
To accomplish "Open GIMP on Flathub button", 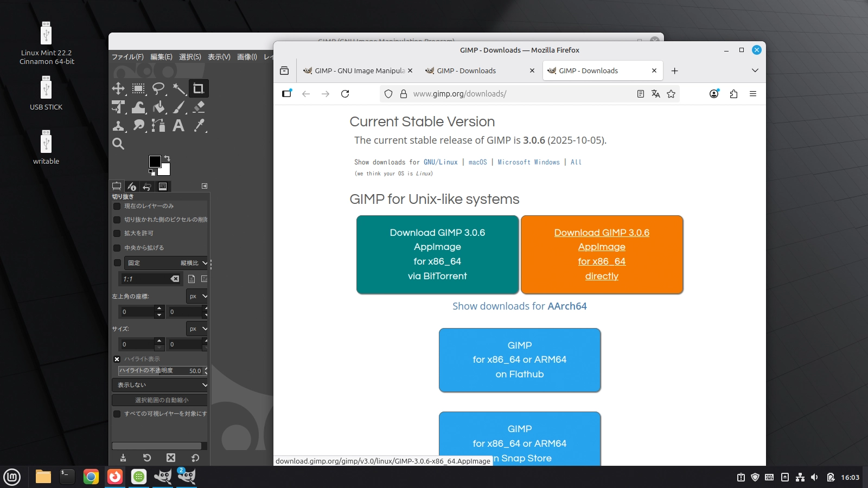I will tap(520, 359).
